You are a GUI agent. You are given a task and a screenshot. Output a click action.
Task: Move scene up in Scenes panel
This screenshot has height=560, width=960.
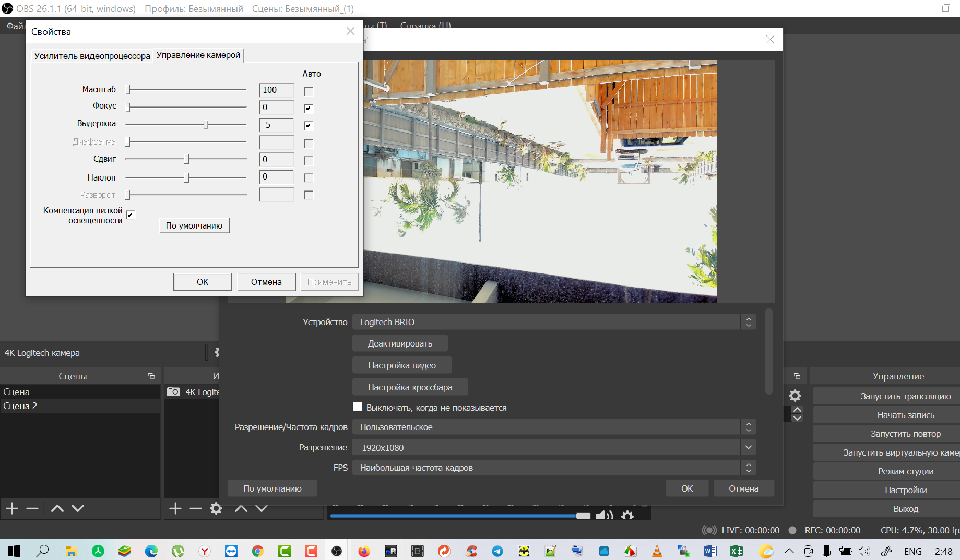pos(57,508)
